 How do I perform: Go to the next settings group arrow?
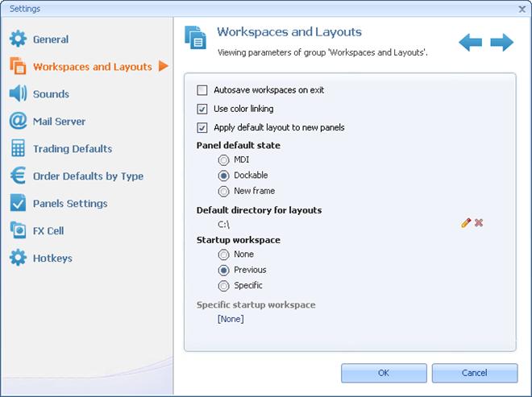tap(501, 43)
